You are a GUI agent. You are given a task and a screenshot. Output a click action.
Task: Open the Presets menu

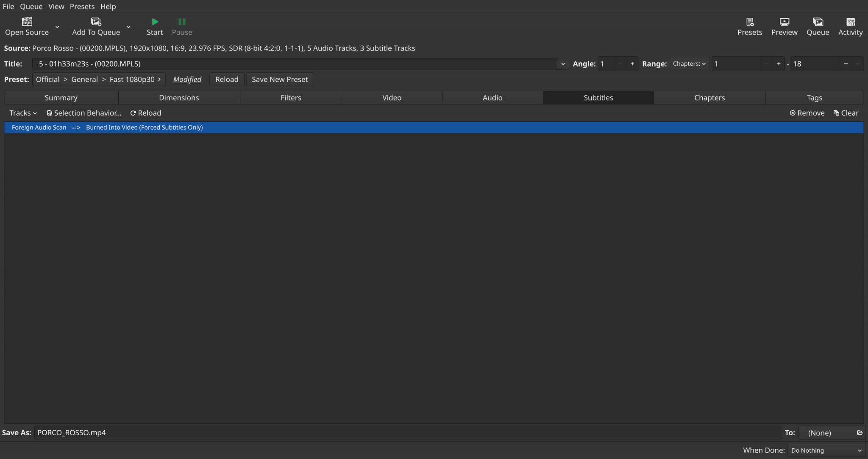tap(82, 6)
